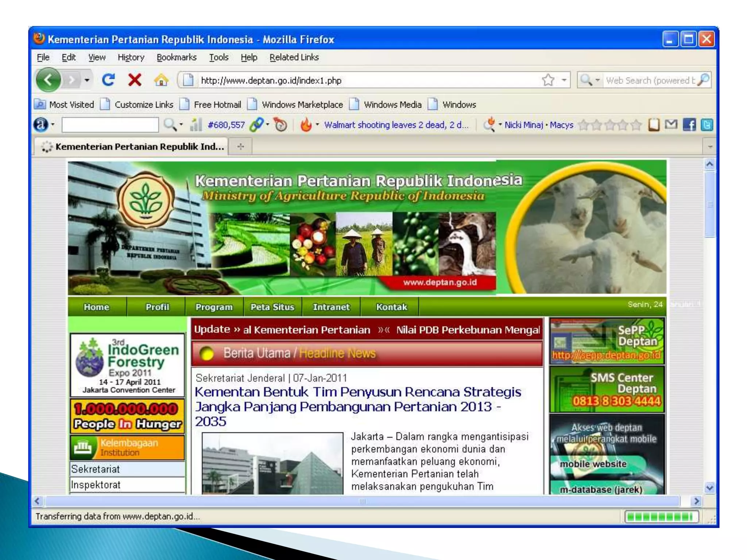Open a new tab with plus button
Screen dimensions: 747x560
click(240, 147)
